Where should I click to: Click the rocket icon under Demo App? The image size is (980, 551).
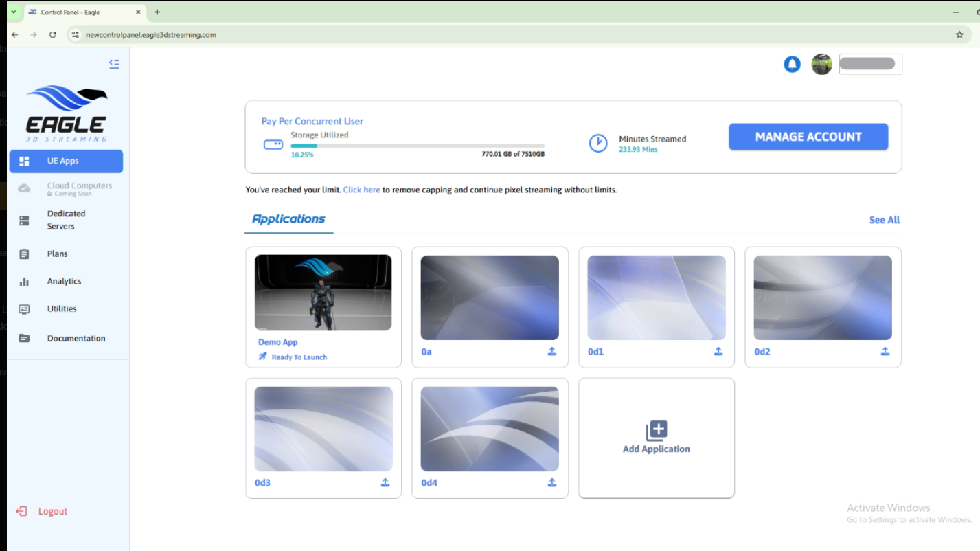point(262,357)
